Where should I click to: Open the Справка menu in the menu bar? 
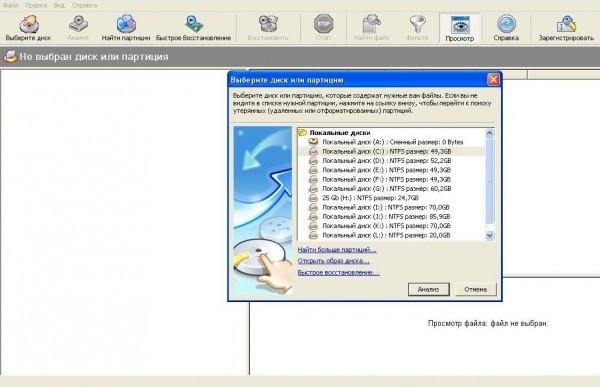(x=84, y=5)
